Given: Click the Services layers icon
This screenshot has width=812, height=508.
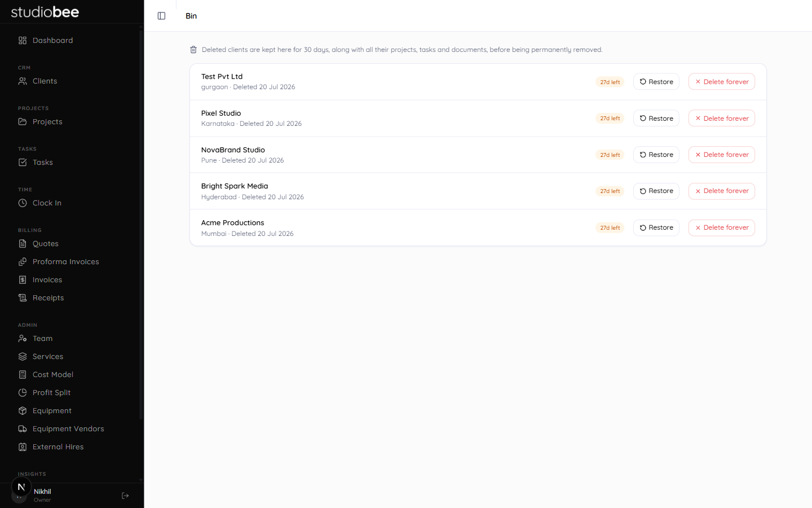Looking at the screenshot, I should pos(23,357).
